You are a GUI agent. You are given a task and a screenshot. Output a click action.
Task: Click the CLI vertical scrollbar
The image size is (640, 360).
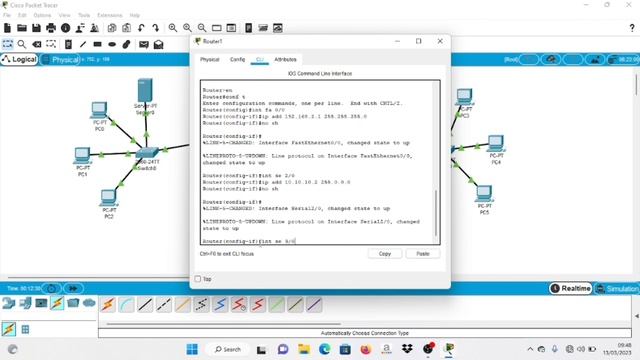click(x=436, y=213)
